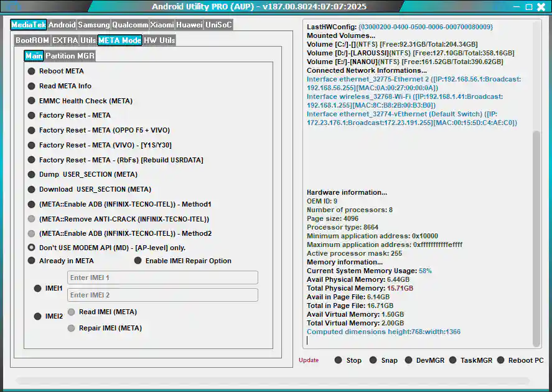
Task: Toggle Already in META option
Action: click(60, 261)
